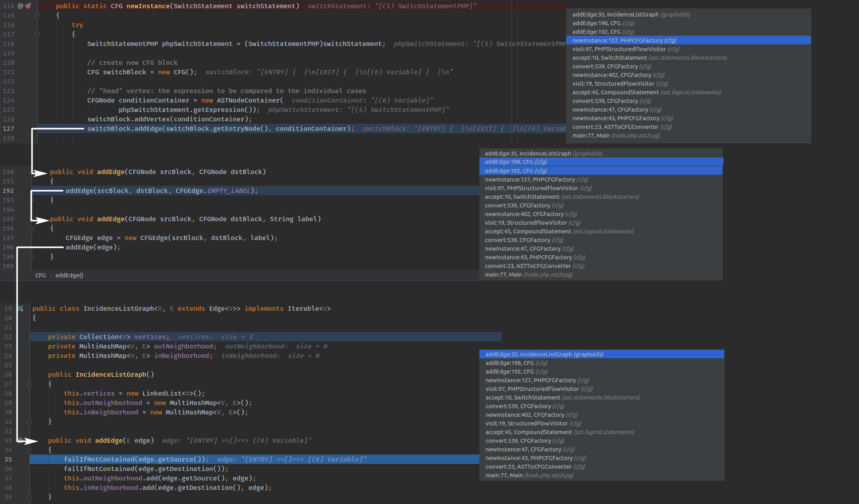Select addEdge:35 IncidenceListGraph frame in top call stack
859x504 pixels.
(x=688, y=15)
